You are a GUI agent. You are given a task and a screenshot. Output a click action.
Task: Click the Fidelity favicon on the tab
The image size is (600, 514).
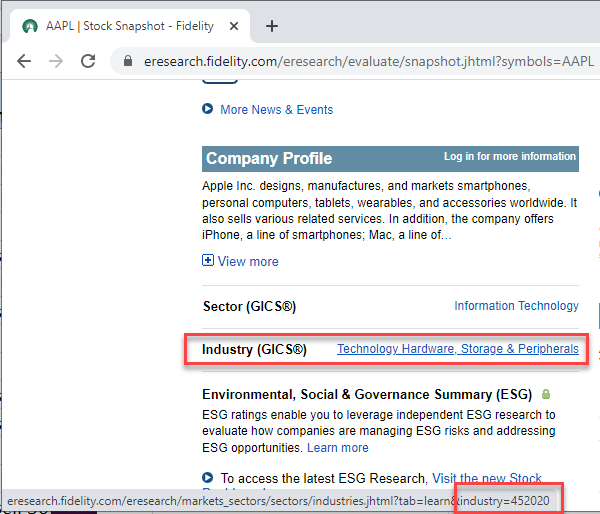click(30, 26)
